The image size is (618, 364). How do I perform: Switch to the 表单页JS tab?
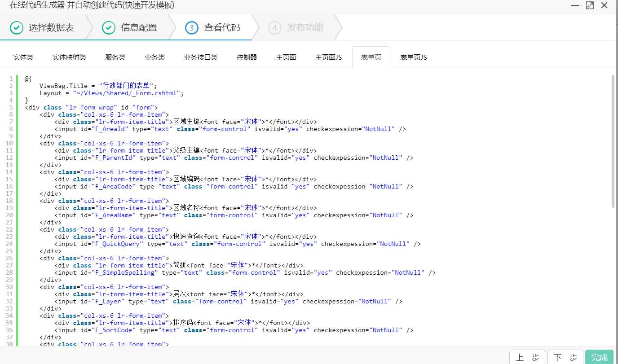(414, 57)
